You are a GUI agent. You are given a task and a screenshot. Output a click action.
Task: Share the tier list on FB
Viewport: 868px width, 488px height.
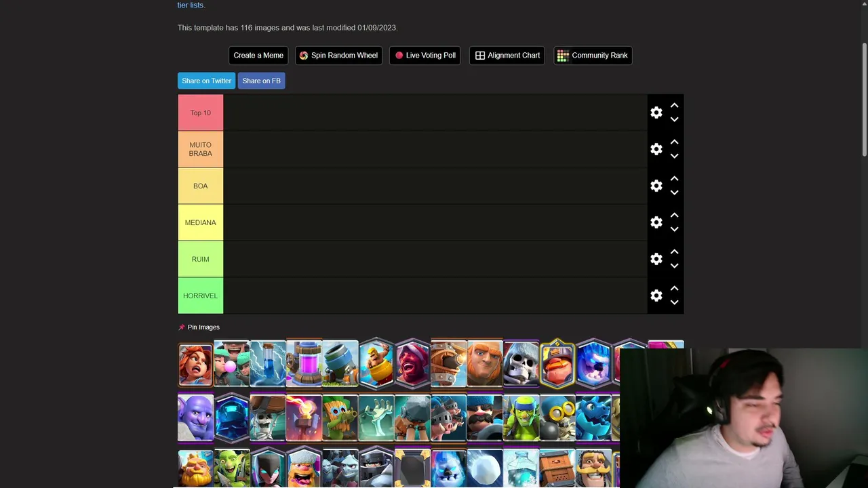click(x=261, y=81)
